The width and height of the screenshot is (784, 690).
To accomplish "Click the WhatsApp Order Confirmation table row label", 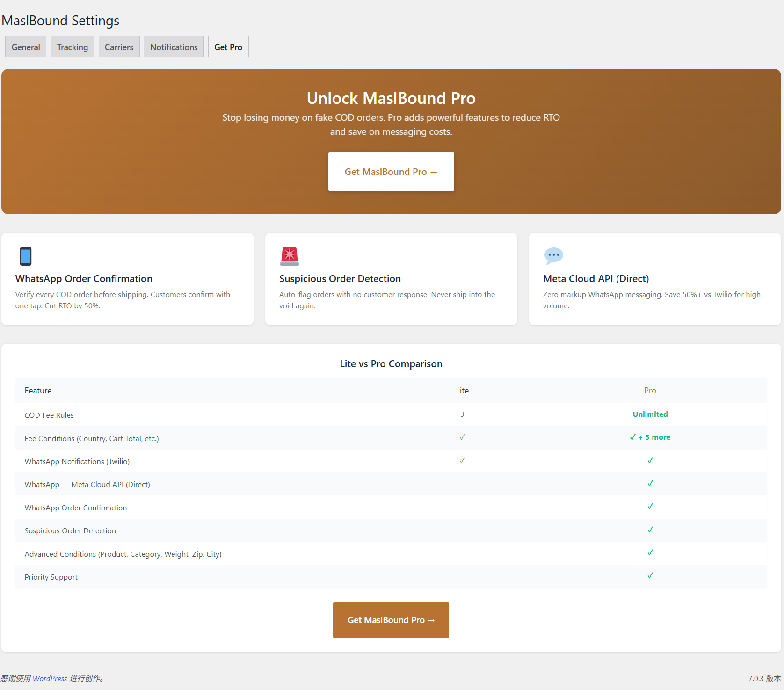I will coord(76,508).
